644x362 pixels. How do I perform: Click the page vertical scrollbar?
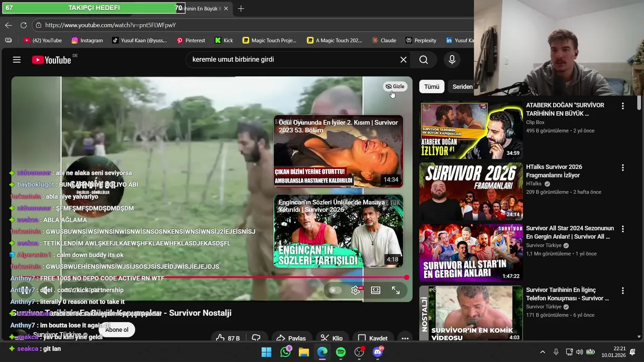(x=639, y=104)
